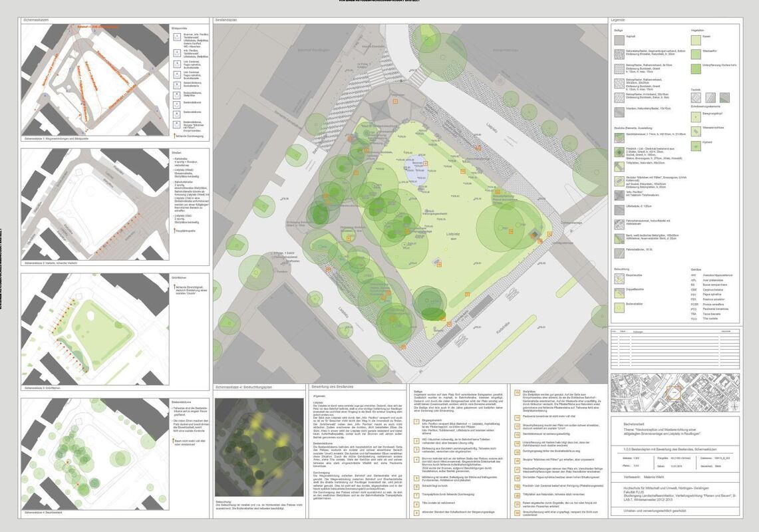The height and width of the screenshot is (532, 759).
Task: Select the Wechselflor legend swatch
Action: click(696, 54)
